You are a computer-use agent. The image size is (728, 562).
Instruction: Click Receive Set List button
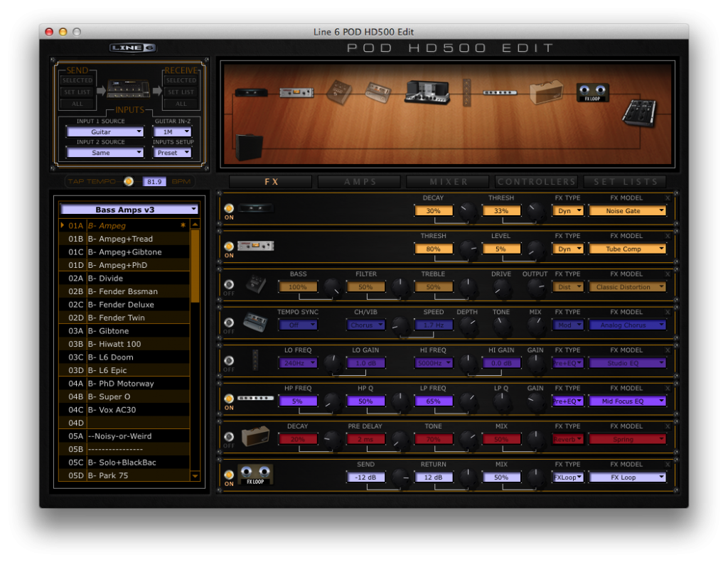click(x=181, y=92)
